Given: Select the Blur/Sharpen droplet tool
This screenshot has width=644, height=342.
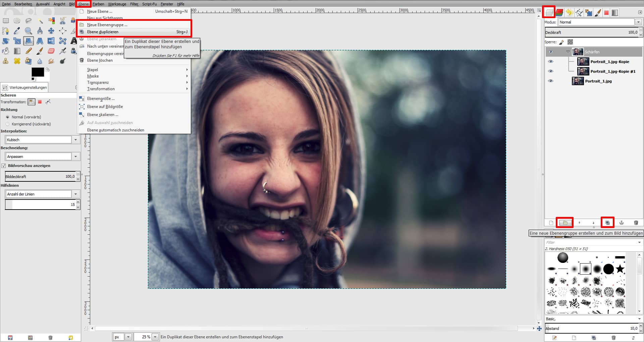Looking at the screenshot, I should [40, 61].
